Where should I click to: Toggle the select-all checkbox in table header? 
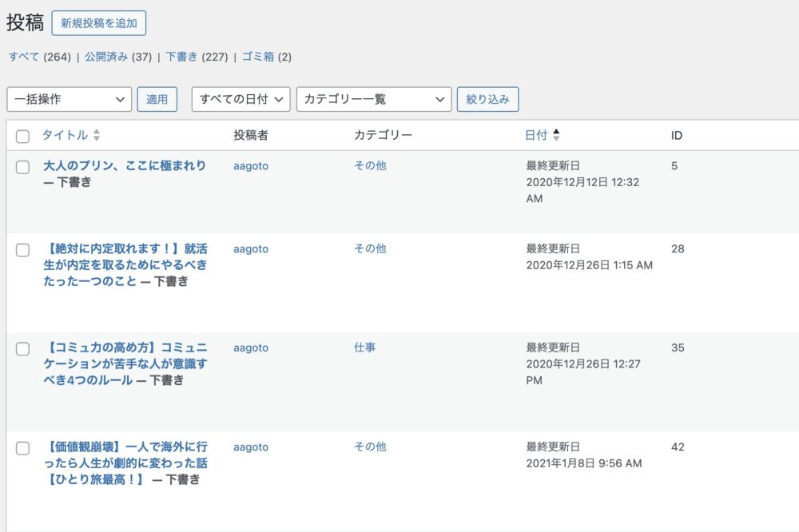coord(22,137)
